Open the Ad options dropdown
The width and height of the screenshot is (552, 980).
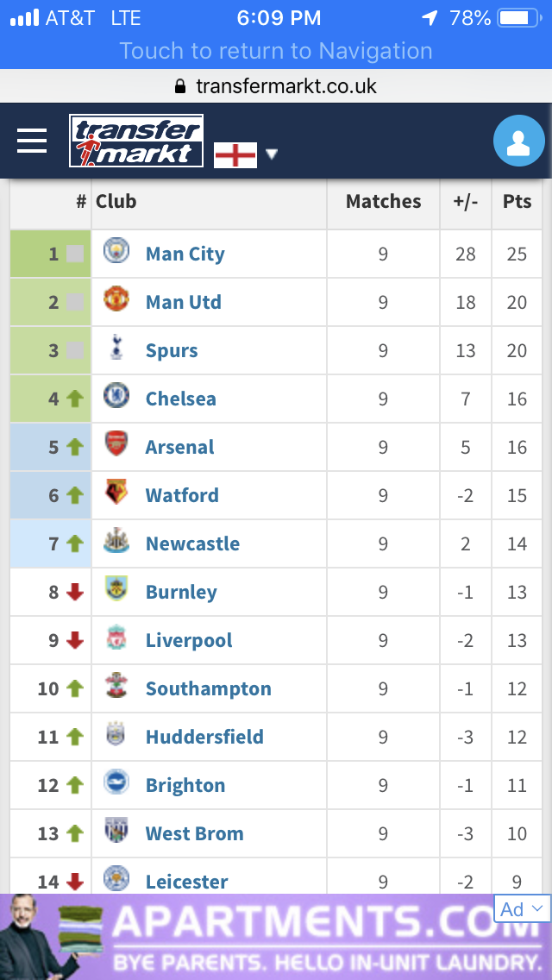(x=522, y=908)
